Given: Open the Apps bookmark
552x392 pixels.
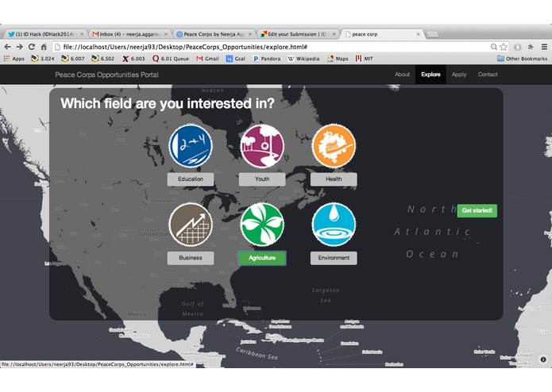Looking at the screenshot, I should pos(14,59).
